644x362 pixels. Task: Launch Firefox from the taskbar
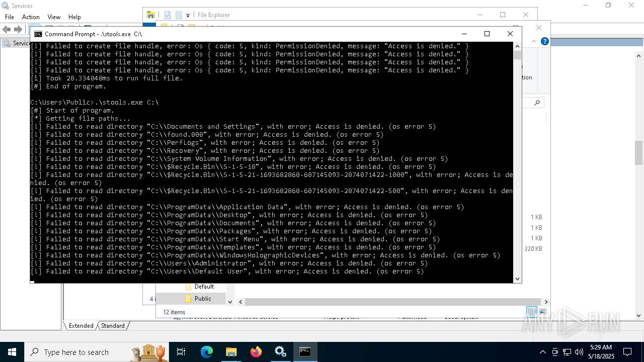pyautogui.click(x=256, y=352)
